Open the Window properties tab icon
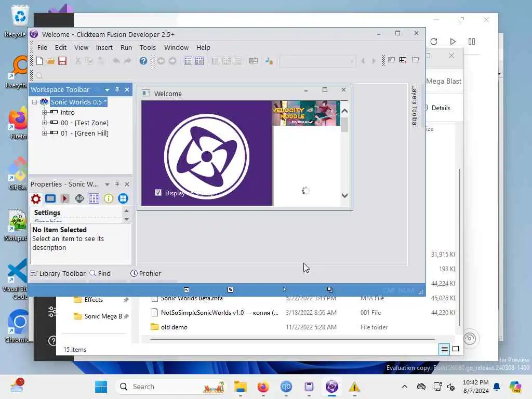Image resolution: width=532 pixels, height=399 pixels. 50,198
